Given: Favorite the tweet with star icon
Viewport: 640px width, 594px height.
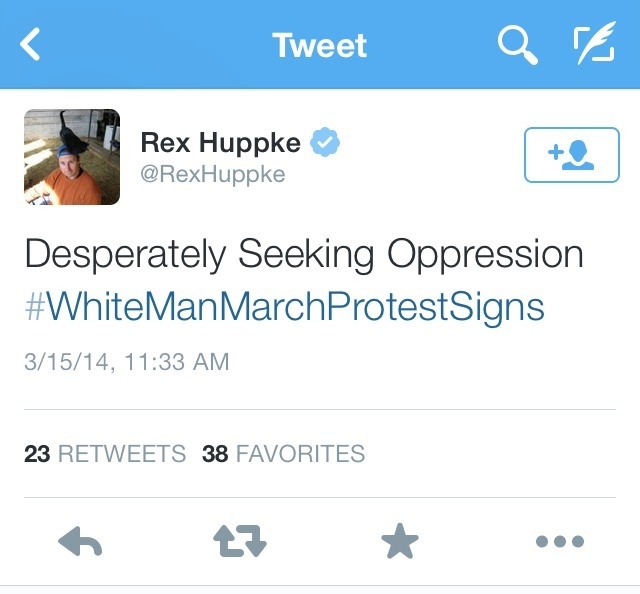Looking at the screenshot, I should (x=399, y=542).
